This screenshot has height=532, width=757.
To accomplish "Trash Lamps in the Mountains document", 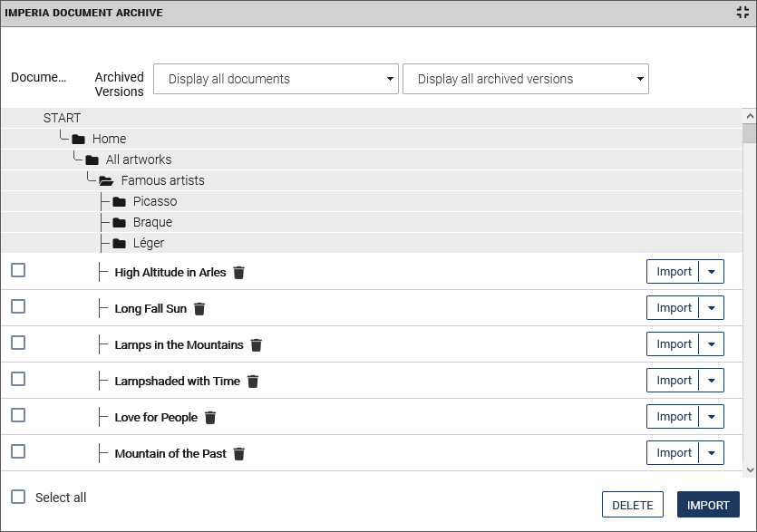I will point(257,345).
